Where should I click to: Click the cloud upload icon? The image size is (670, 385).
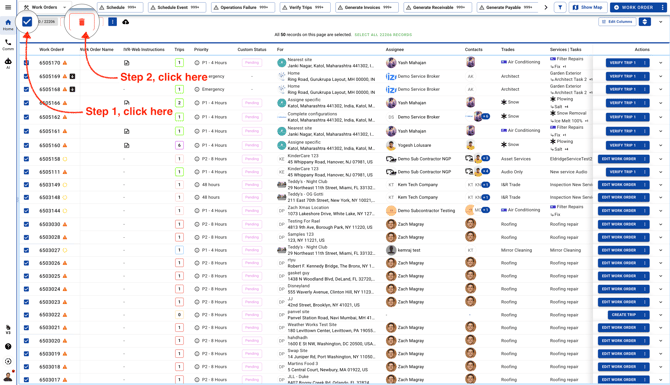(x=126, y=22)
